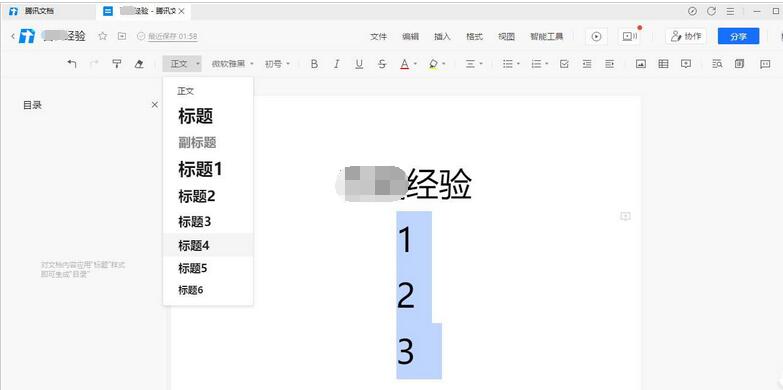Click the undo arrow in toolbar
The image size is (783, 390).
pos(72,63)
